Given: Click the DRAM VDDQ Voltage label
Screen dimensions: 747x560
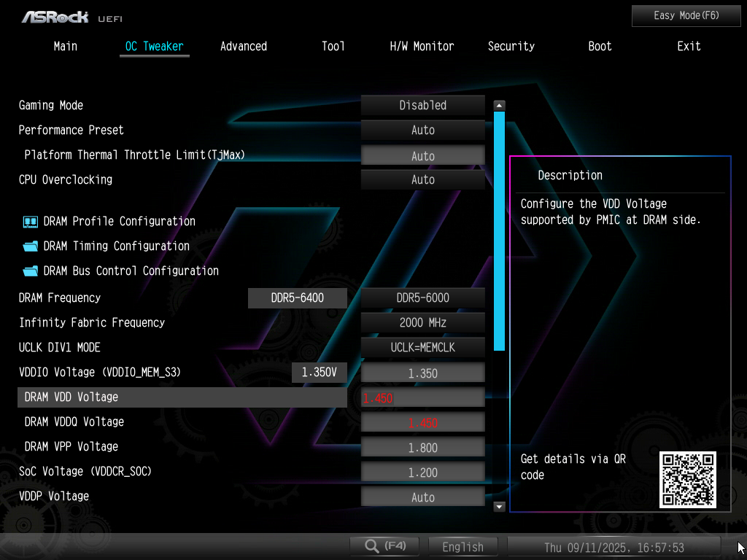Looking at the screenshot, I should 74,421.
